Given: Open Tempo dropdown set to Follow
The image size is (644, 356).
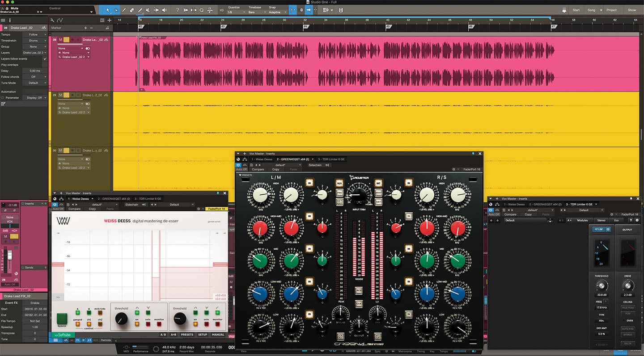Looking at the screenshot, I should tap(35, 34).
